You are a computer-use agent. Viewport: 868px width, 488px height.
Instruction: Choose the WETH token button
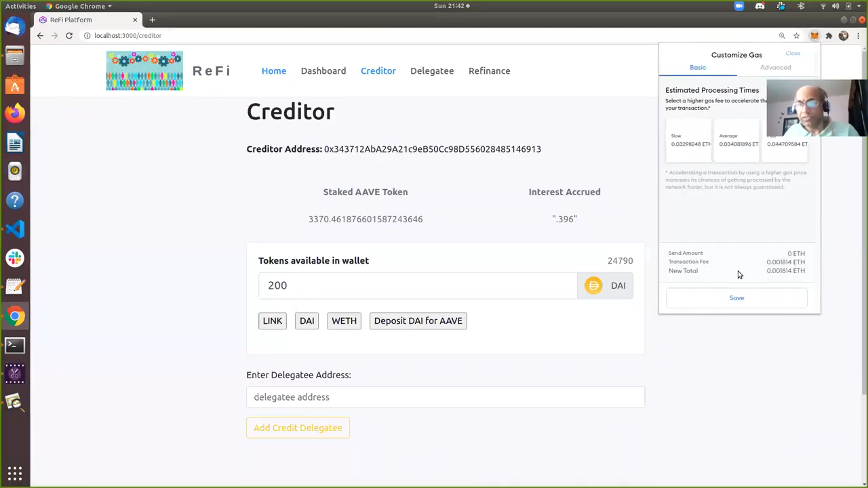tap(344, 321)
